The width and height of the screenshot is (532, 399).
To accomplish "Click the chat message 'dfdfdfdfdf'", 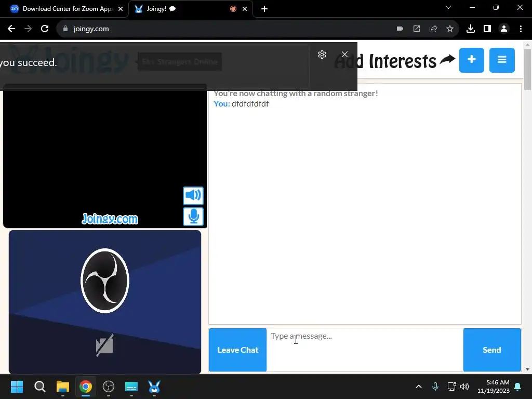I will pyautogui.click(x=250, y=104).
